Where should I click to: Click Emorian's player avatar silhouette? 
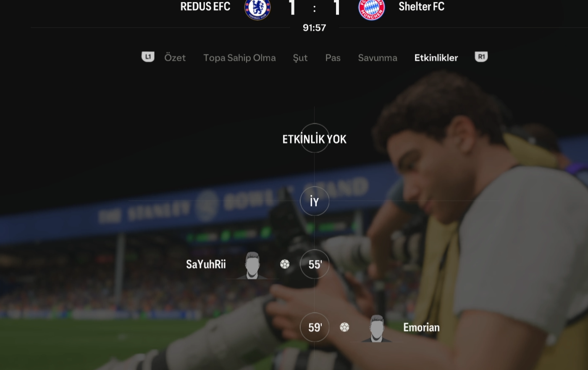pyautogui.click(x=377, y=328)
